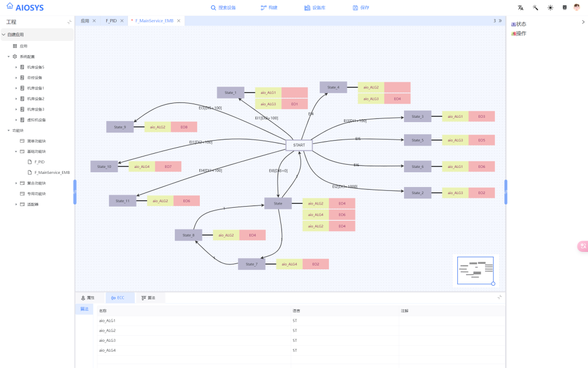Select the F_PID file in tree
This screenshot has width=588, height=368.
pos(39,162)
